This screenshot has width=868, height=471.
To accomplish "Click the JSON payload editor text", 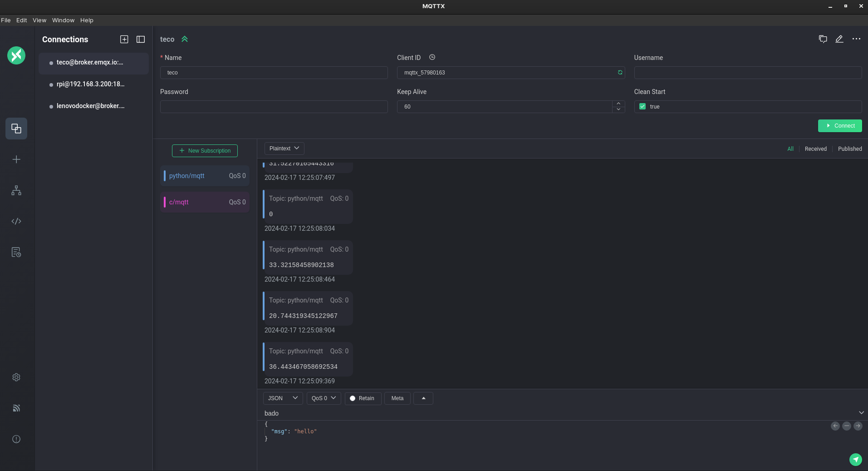I will click(x=290, y=431).
